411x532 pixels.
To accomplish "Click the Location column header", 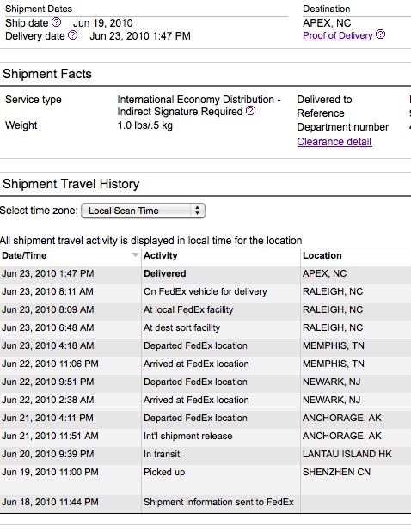I will 322,255.
